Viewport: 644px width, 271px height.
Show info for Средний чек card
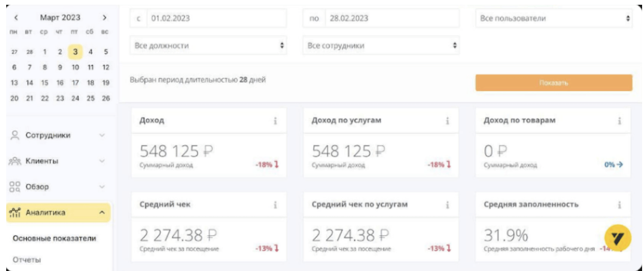coord(275,205)
